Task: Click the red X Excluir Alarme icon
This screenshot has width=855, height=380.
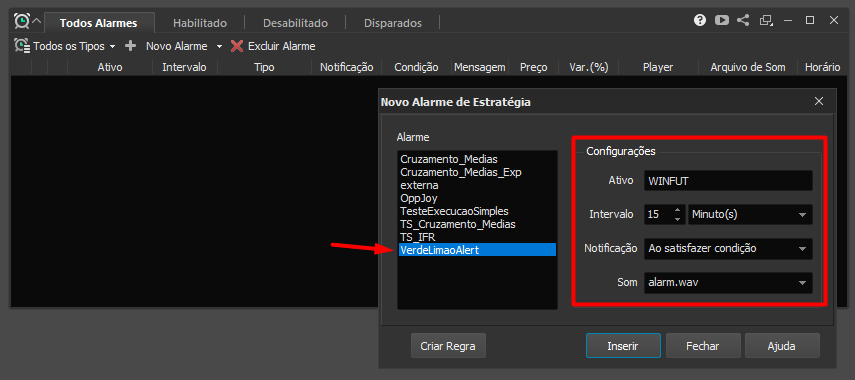Action: [237, 46]
